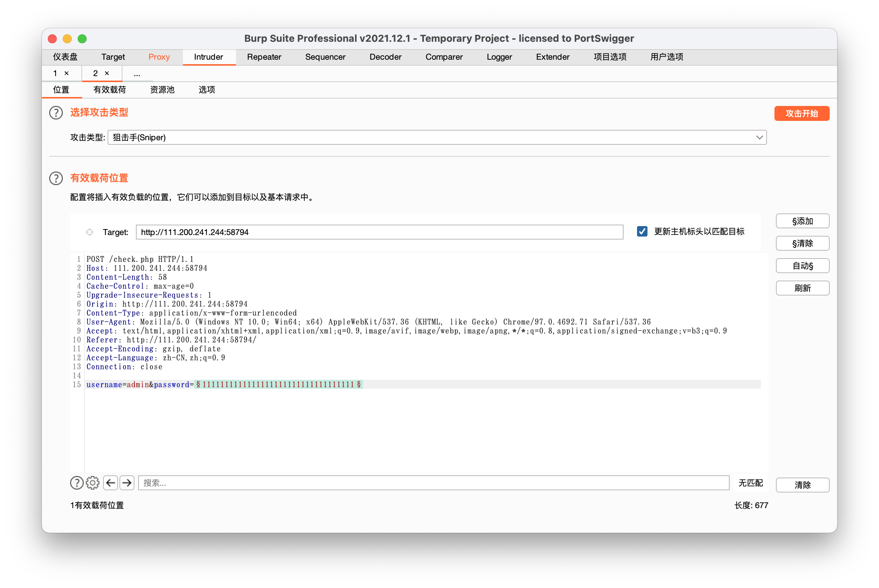Click the 1有效载荷位置 status text

(x=97, y=506)
